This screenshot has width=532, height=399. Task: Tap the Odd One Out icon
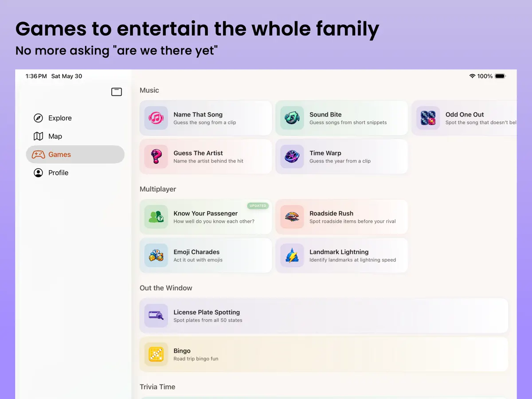[x=428, y=118]
